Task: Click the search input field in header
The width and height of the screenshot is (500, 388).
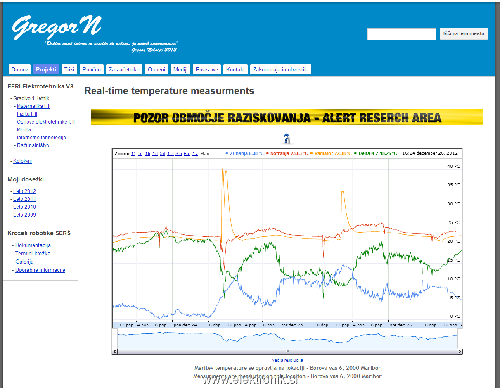Action: [x=401, y=34]
